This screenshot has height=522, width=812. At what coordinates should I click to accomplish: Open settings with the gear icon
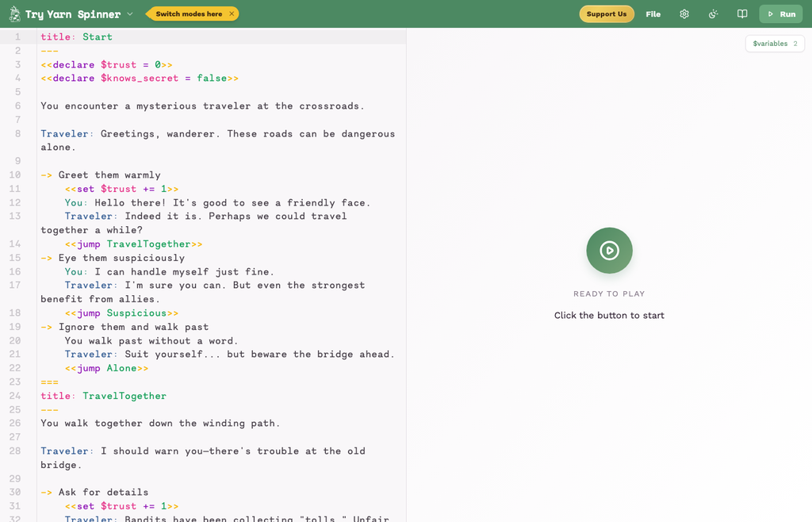point(684,14)
